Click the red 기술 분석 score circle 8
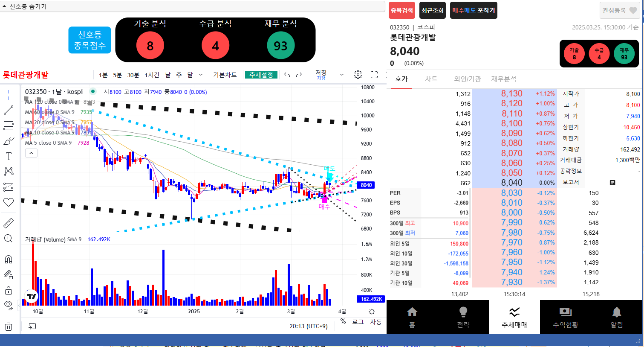Image resolution: width=644 pixels, height=347 pixels. tap(150, 46)
